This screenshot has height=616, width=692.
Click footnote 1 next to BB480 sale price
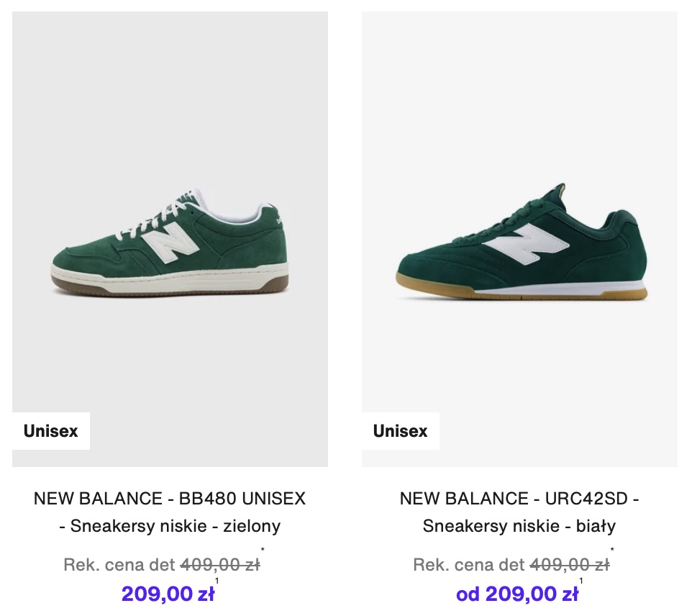[217, 581]
